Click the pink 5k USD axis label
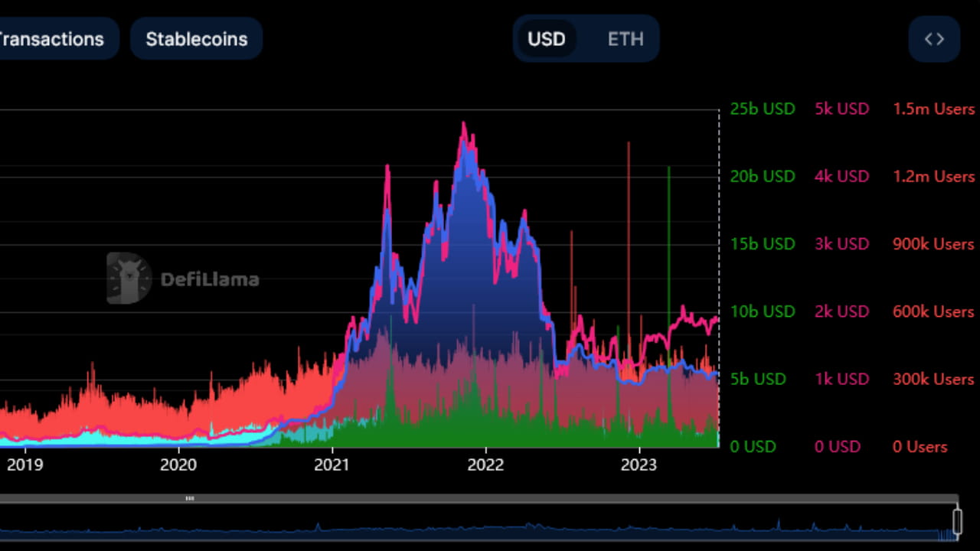 841,109
